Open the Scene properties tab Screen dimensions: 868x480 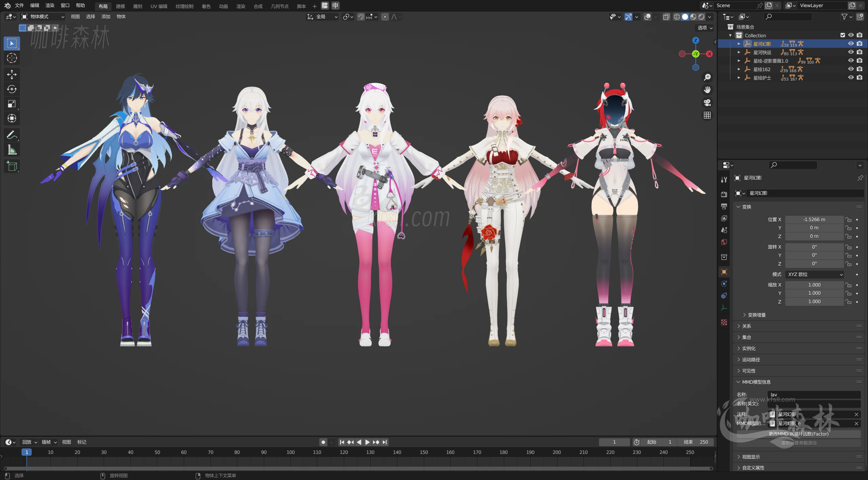[724, 230]
